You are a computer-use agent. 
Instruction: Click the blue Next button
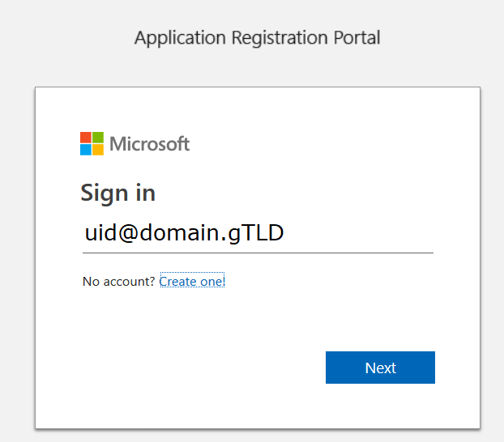tap(380, 368)
